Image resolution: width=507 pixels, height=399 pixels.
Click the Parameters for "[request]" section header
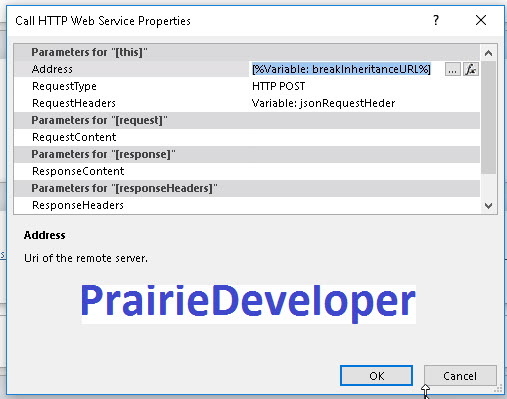(247, 120)
